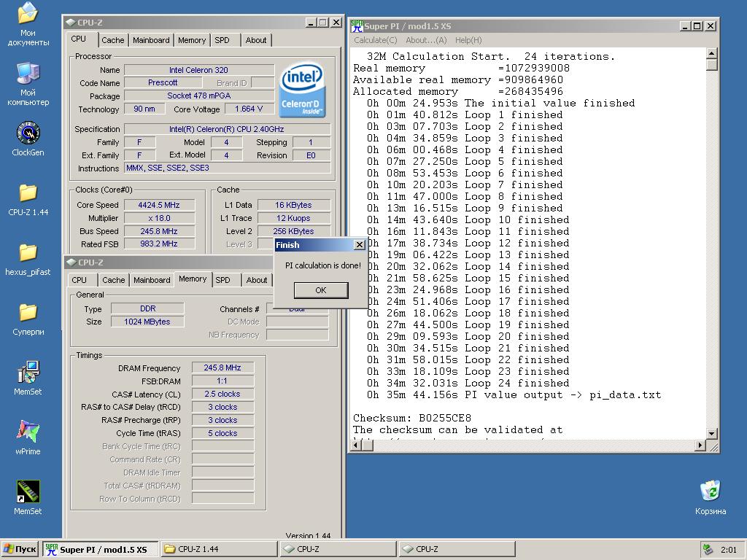Screen dimensions: 747x560
Task: Click the processor Name field Intel Celeron 320
Action: [x=199, y=70]
